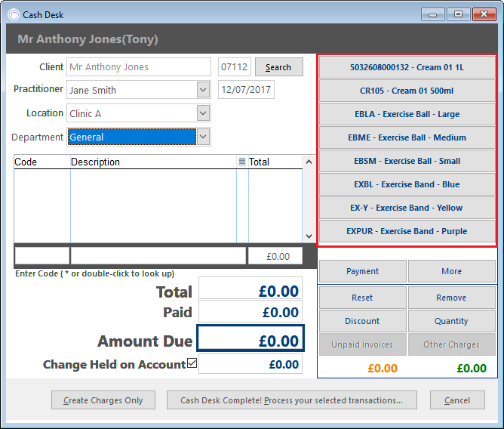
Task: Click the client number field 07112
Action: (x=235, y=67)
